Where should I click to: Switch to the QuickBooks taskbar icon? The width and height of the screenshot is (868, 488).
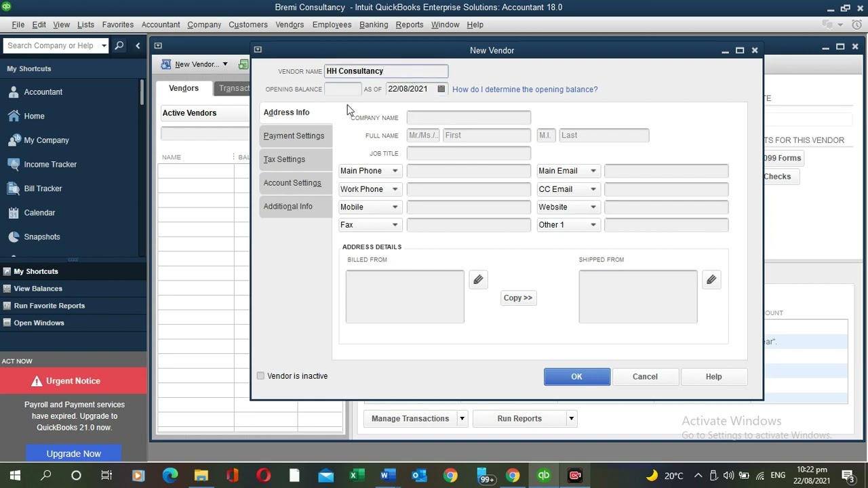pos(544,476)
